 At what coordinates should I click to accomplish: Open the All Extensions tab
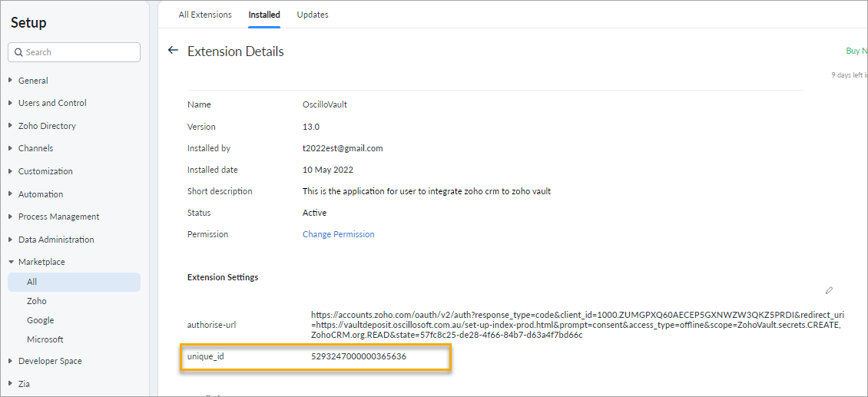tap(205, 15)
